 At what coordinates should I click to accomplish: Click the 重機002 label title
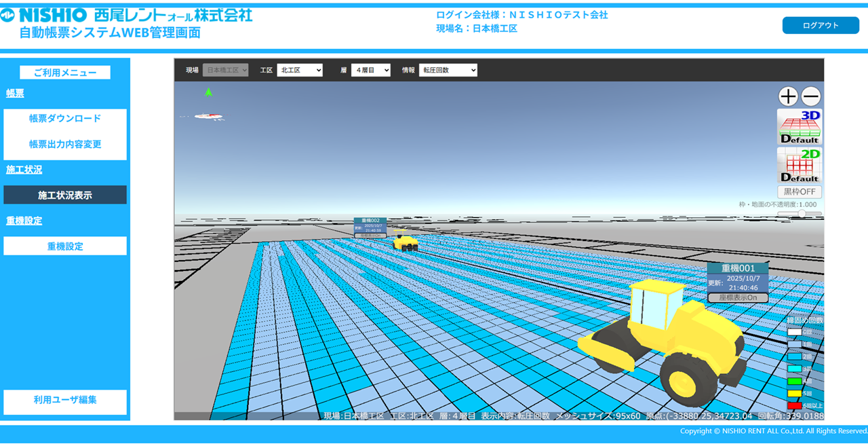coord(370,221)
